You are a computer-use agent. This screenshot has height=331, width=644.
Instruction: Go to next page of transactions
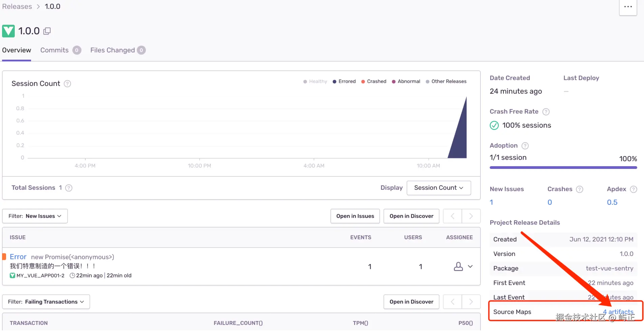(471, 302)
